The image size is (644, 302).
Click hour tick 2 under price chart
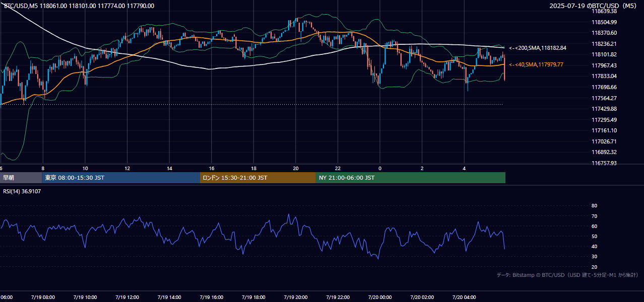click(x=422, y=169)
